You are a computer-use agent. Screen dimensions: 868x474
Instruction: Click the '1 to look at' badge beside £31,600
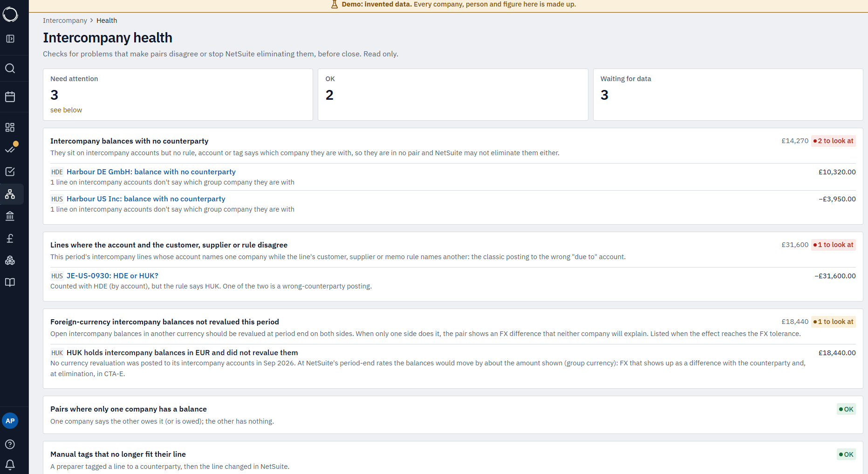tap(834, 245)
